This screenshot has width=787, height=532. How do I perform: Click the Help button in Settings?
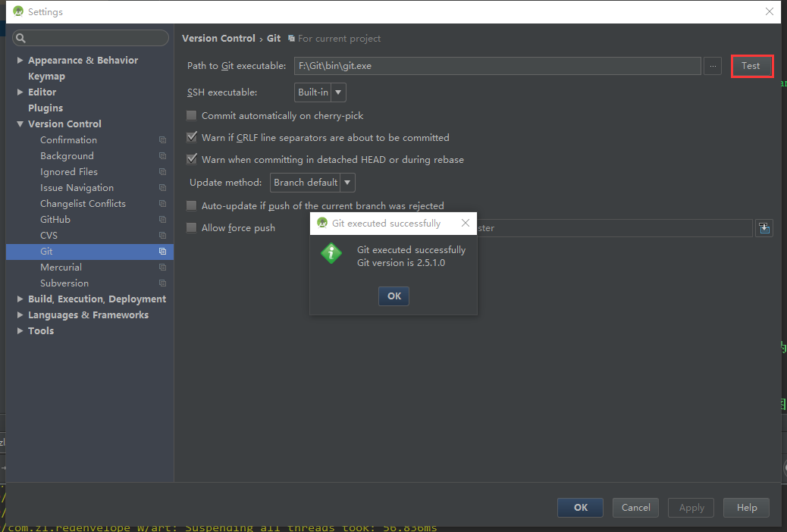[x=747, y=508]
